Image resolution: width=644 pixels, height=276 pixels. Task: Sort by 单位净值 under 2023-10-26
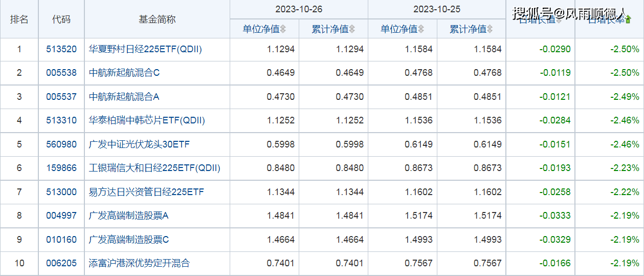[264, 29]
